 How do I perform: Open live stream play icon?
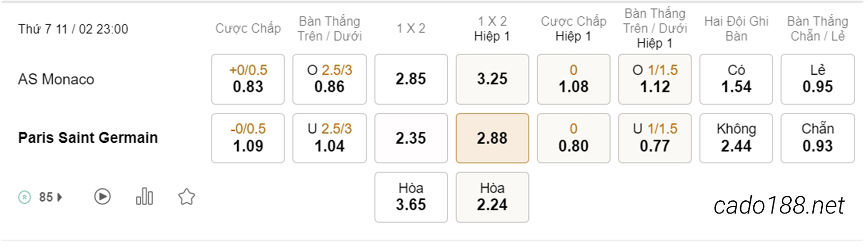[x=102, y=197]
